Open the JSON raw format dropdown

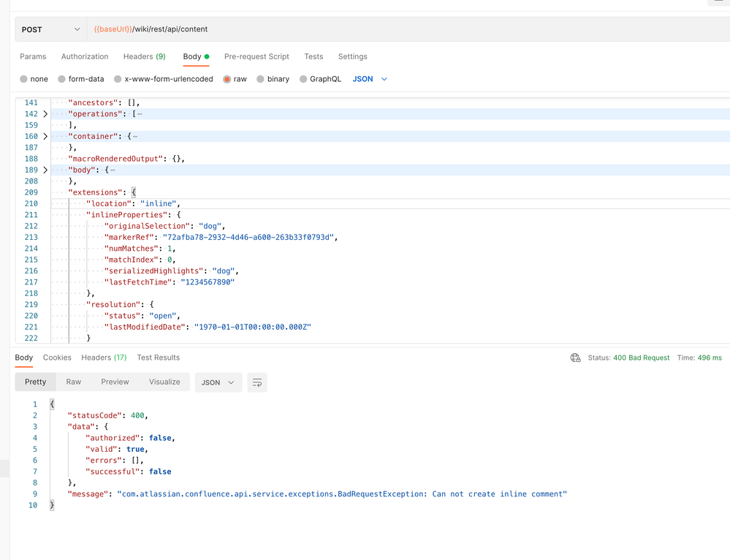pos(370,79)
